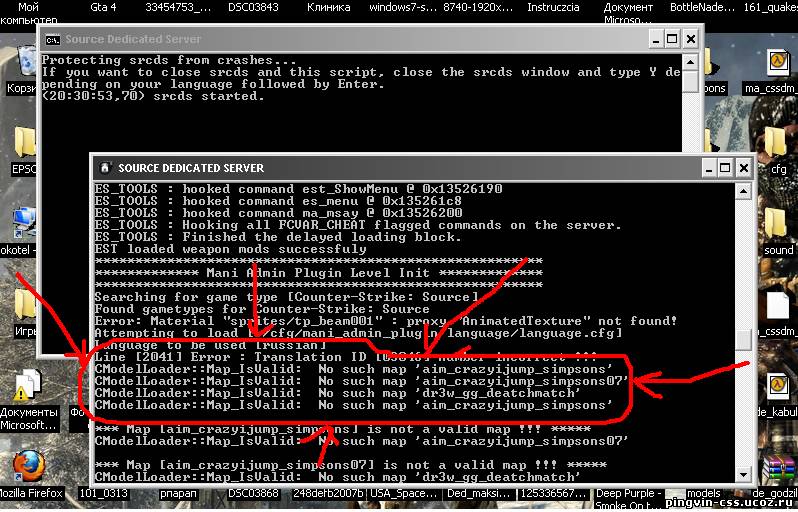Click 'Found gametypes for Counter-Strike: Source' line
The width and height of the screenshot is (798, 512).
pos(262,309)
